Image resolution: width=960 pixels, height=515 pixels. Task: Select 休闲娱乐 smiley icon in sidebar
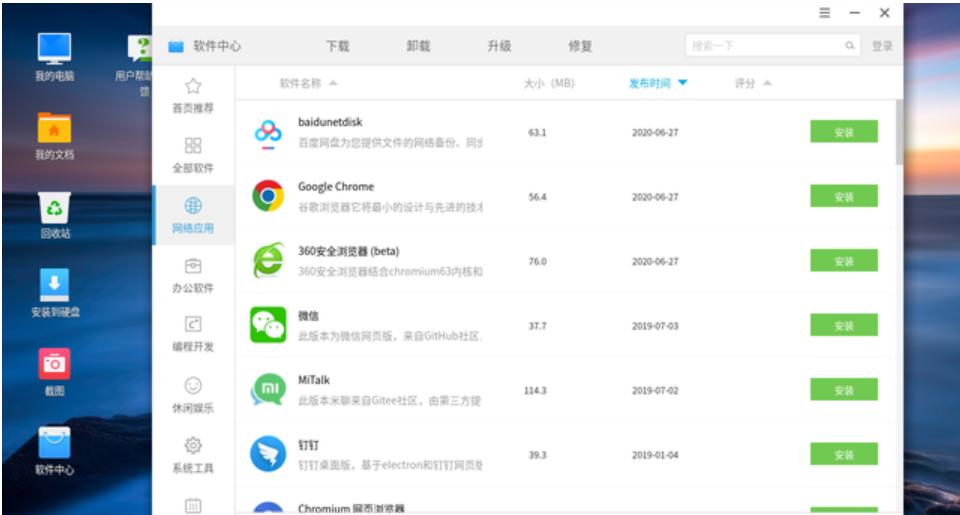193,385
